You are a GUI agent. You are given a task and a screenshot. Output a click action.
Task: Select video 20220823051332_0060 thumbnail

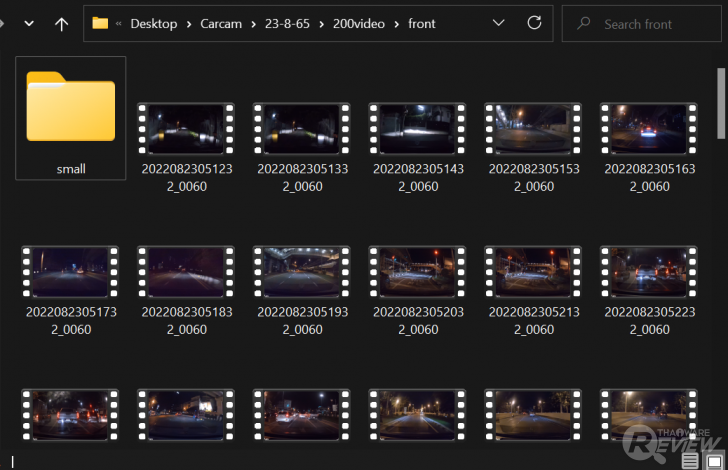click(301, 129)
